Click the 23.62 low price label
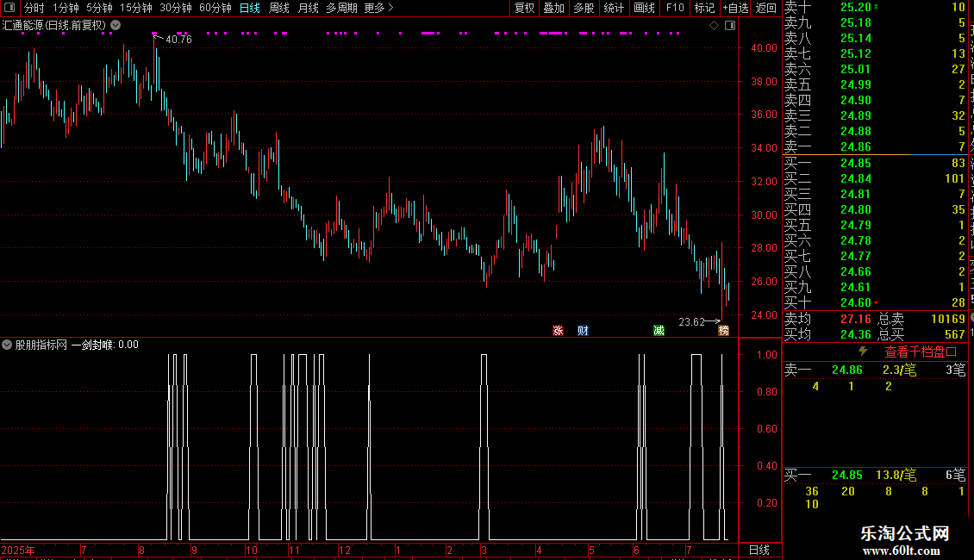Image resolution: width=974 pixels, height=560 pixels. 691,322
